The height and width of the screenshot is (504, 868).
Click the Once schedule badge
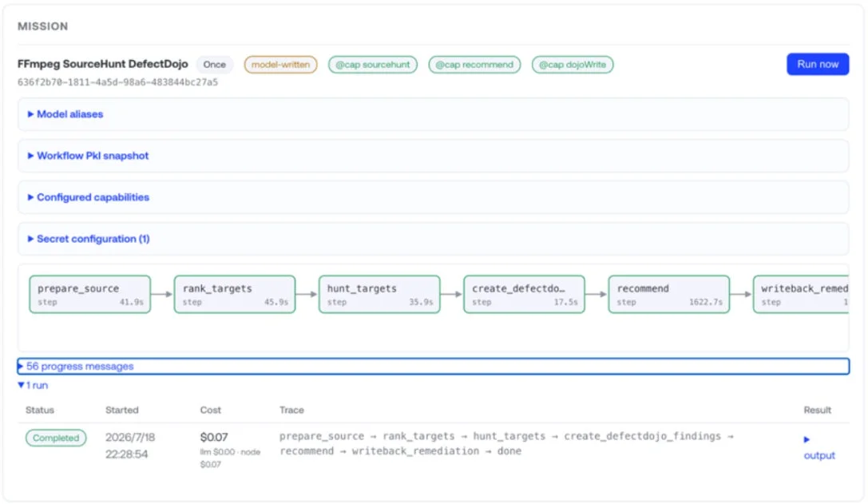(214, 64)
